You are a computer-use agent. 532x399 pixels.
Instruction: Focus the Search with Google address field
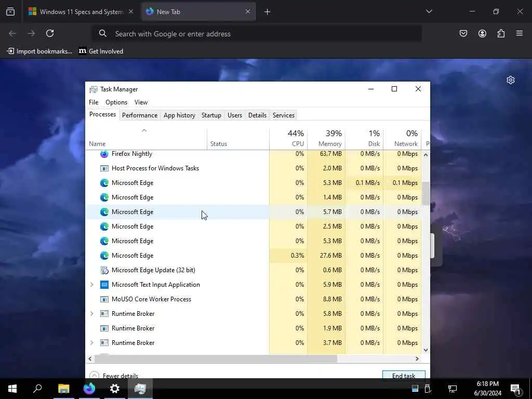point(257,34)
